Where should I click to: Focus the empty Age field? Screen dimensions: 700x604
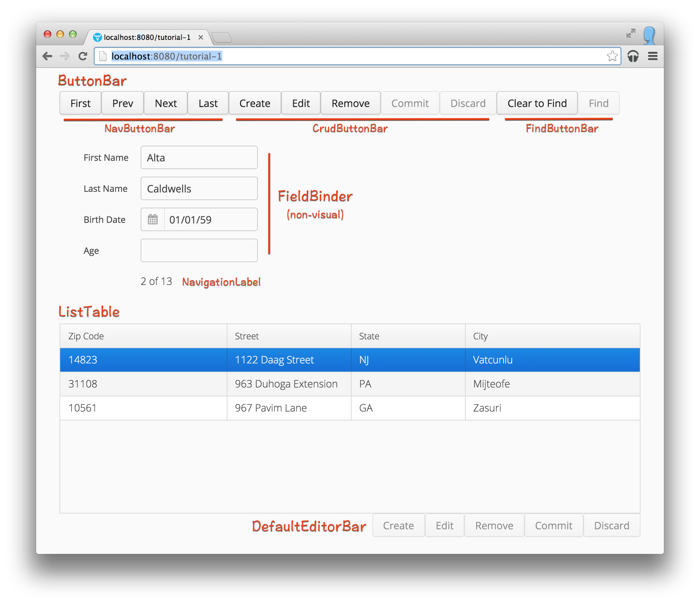(x=199, y=250)
